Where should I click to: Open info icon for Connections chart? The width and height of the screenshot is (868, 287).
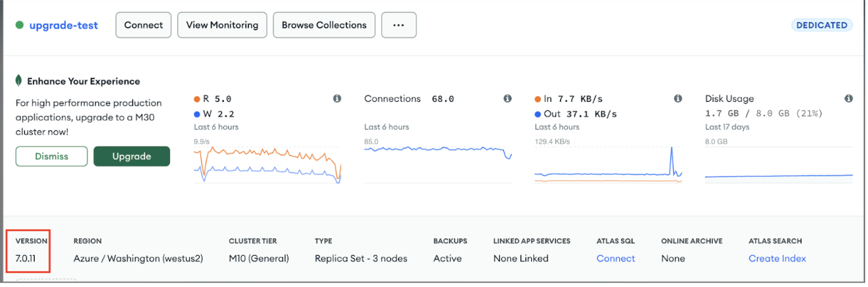[x=507, y=98]
